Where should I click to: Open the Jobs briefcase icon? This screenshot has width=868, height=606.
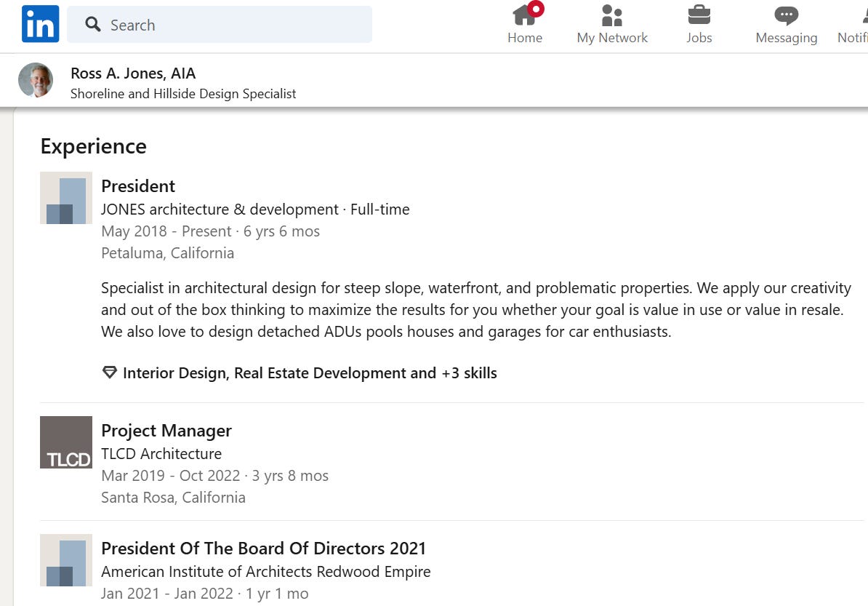[699, 15]
